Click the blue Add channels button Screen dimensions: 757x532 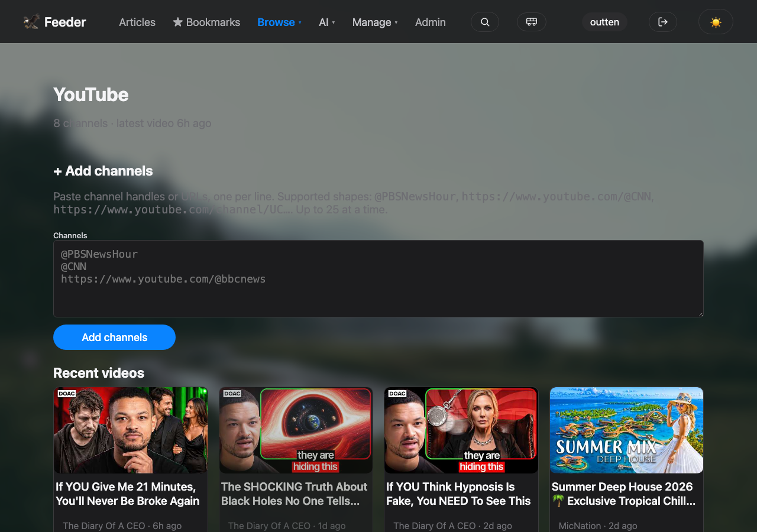[x=114, y=337]
